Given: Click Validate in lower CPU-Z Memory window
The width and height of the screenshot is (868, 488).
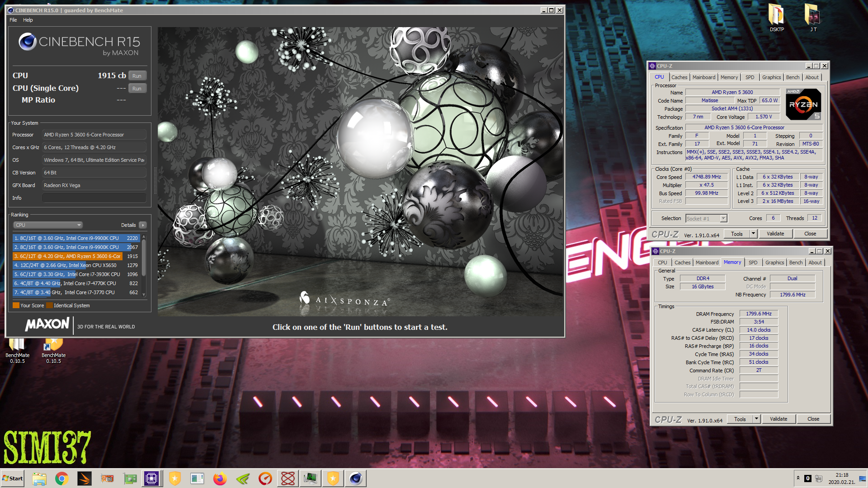Looking at the screenshot, I should (778, 419).
